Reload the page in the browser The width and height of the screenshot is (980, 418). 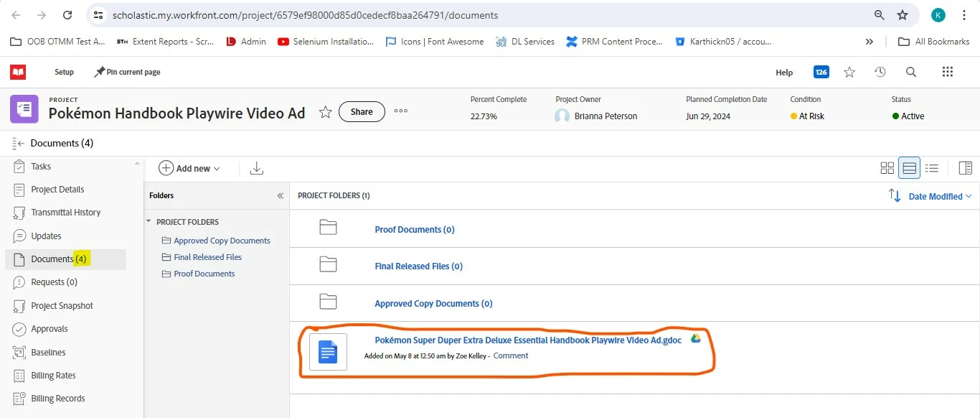(67, 15)
